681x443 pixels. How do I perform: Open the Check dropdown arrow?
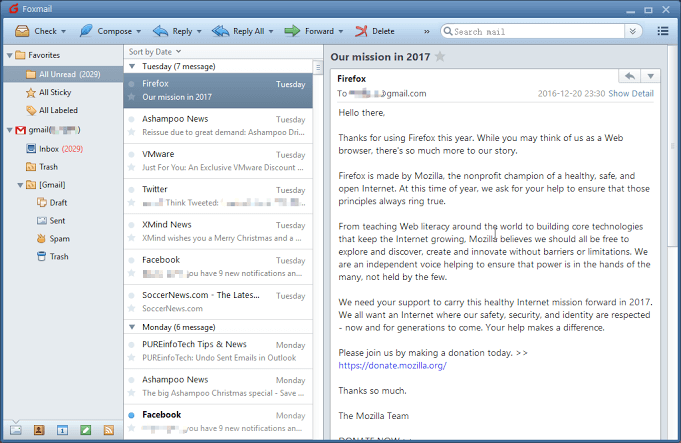pos(63,31)
